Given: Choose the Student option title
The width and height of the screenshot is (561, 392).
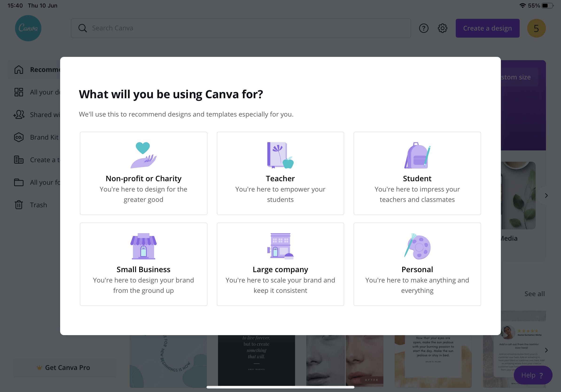Looking at the screenshot, I should click(x=417, y=178).
